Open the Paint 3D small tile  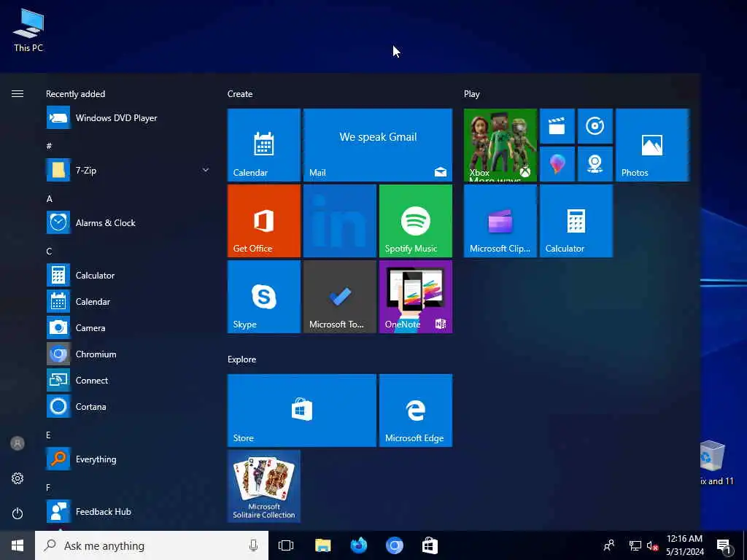pyautogui.click(x=557, y=164)
